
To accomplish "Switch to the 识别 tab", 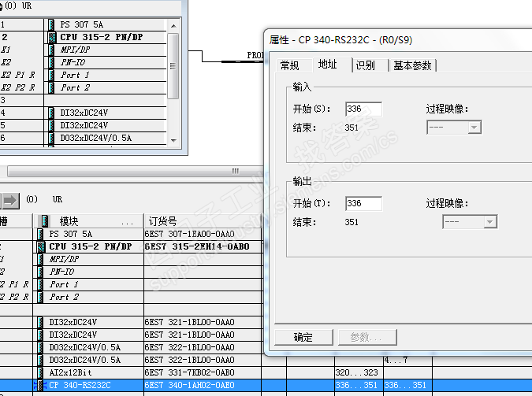I will [x=366, y=65].
